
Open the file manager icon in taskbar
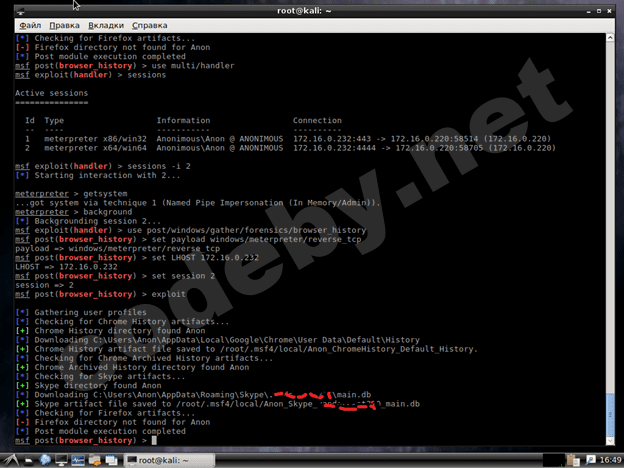click(29, 461)
